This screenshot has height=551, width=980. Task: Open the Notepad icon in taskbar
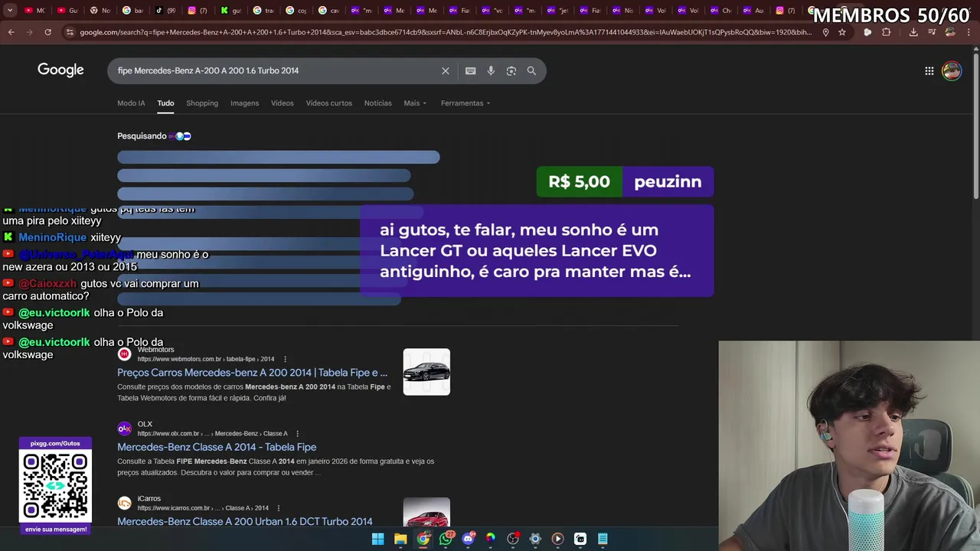(603, 539)
